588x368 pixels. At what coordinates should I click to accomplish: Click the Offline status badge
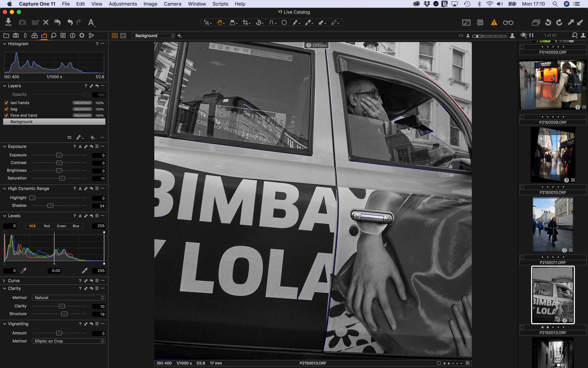(x=316, y=45)
